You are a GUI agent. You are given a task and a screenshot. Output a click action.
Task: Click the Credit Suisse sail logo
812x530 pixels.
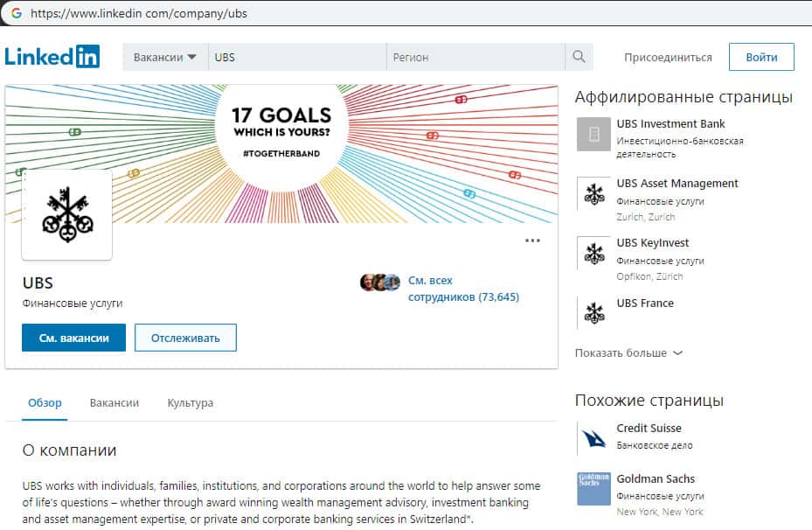pyautogui.click(x=594, y=438)
